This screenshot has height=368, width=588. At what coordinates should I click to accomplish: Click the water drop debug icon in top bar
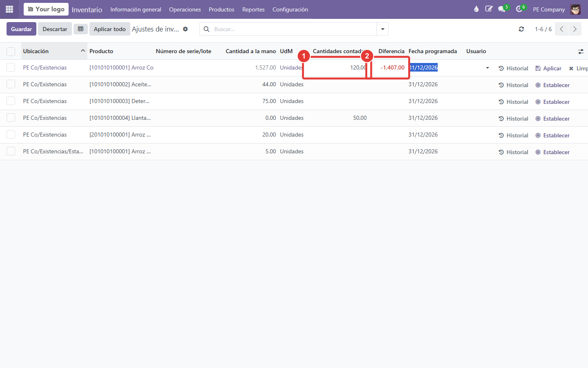476,9
